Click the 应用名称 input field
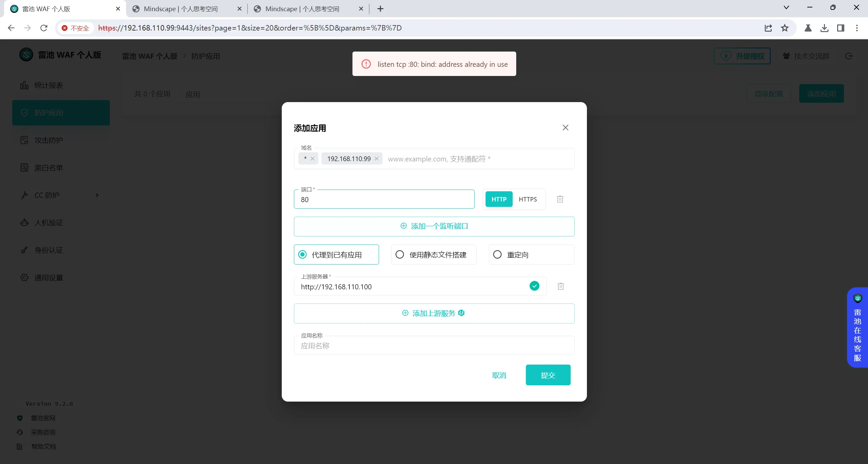 (434, 346)
